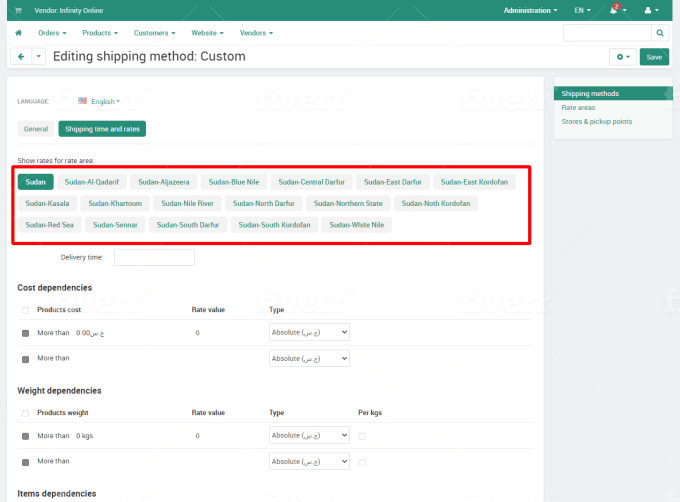Open type dropdown for 0 kgs row

tap(309, 435)
